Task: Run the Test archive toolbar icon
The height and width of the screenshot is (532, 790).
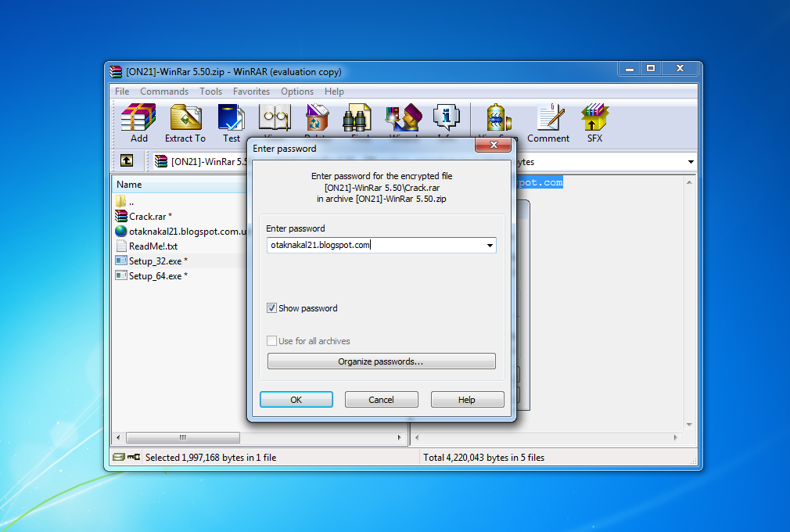Action: [232, 119]
